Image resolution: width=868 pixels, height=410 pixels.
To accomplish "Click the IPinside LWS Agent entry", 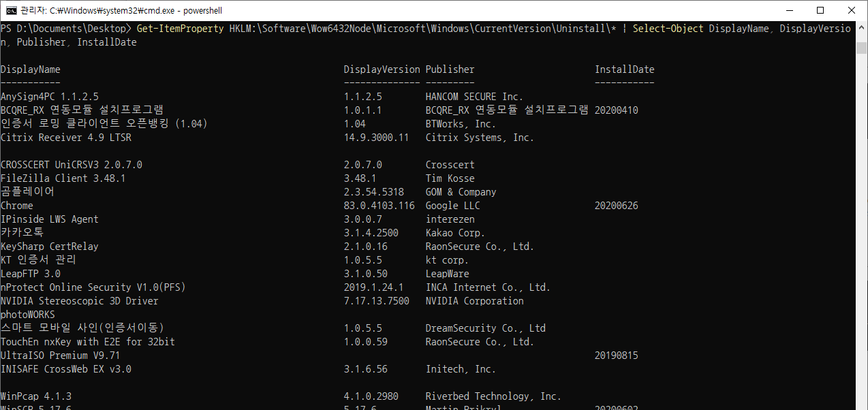I will click(x=50, y=219).
